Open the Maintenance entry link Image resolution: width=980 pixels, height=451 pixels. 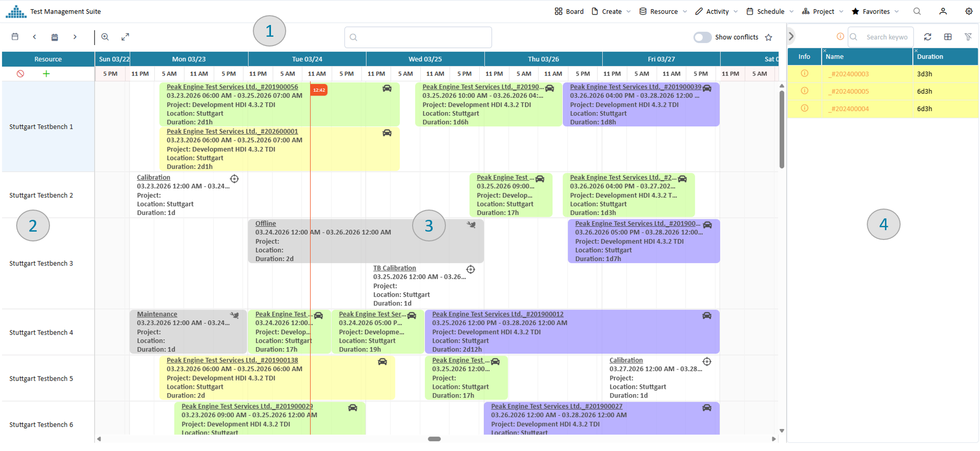click(157, 314)
